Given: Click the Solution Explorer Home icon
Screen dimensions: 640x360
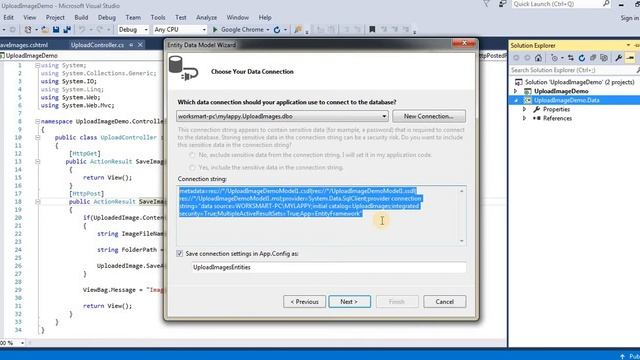Looking at the screenshot, I should (538, 58).
